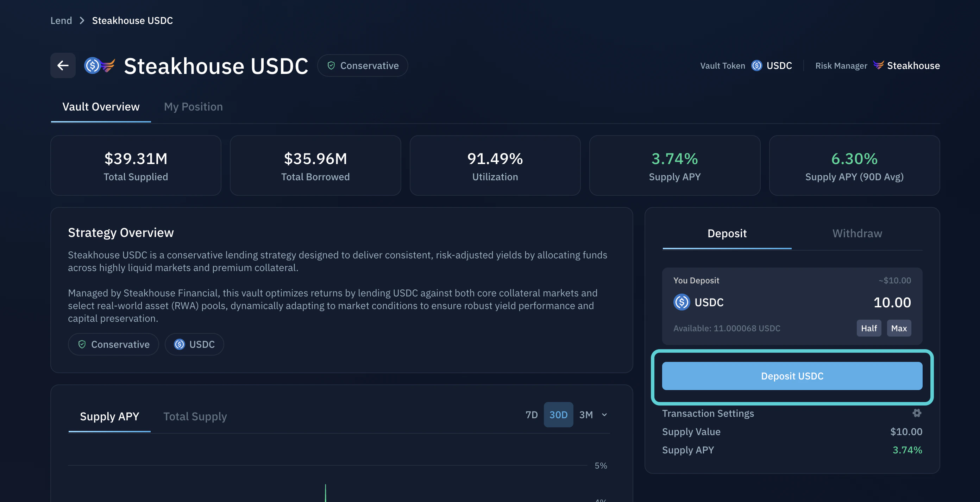The height and width of the screenshot is (502, 980).
Task: Click the Total Borrowed $35.96M card
Action: tap(315, 165)
